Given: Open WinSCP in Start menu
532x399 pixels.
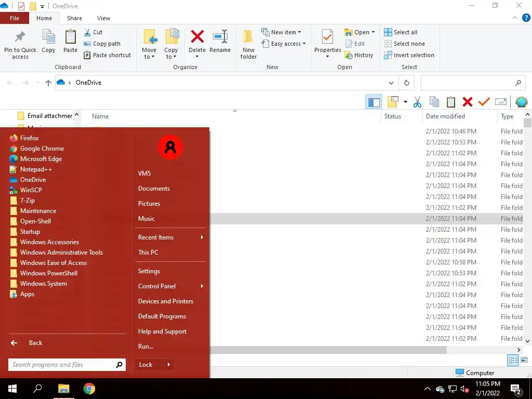Looking at the screenshot, I should click(26, 190).
